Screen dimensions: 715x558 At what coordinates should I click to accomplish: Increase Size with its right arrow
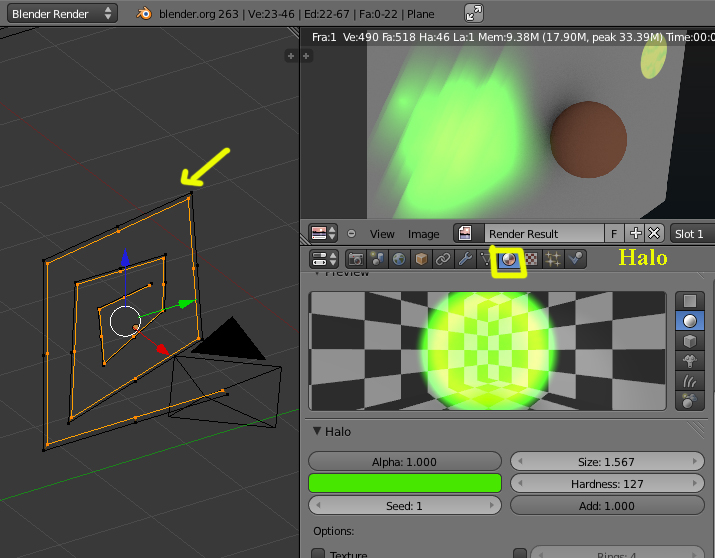click(695, 461)
